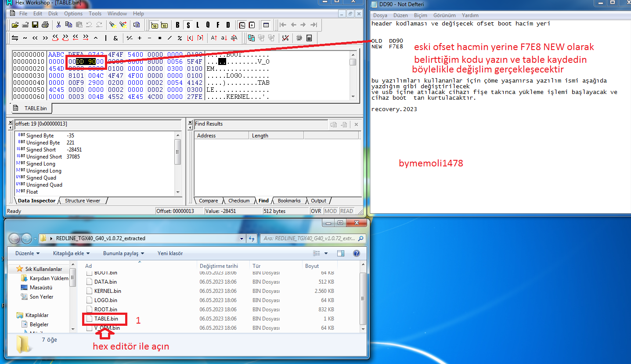Save file with the floppy disk icon
631x364 pixels.
(35, 25)
